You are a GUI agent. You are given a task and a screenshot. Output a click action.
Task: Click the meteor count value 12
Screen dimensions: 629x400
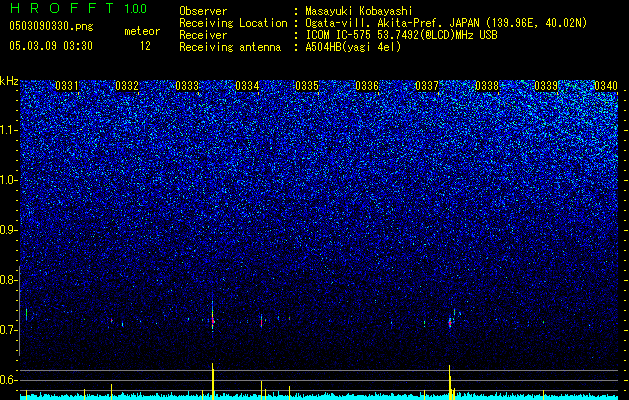click(x=145, y=46)
